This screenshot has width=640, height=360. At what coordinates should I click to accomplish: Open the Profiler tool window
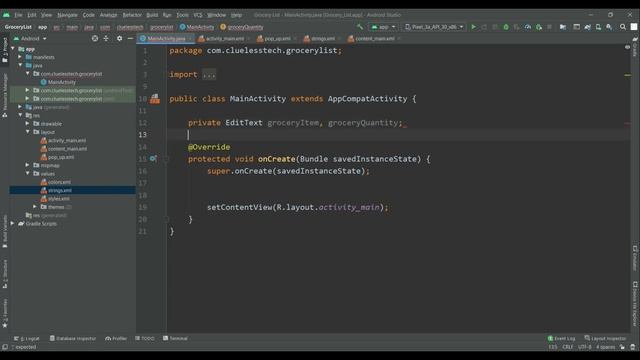tap(116, 338)
